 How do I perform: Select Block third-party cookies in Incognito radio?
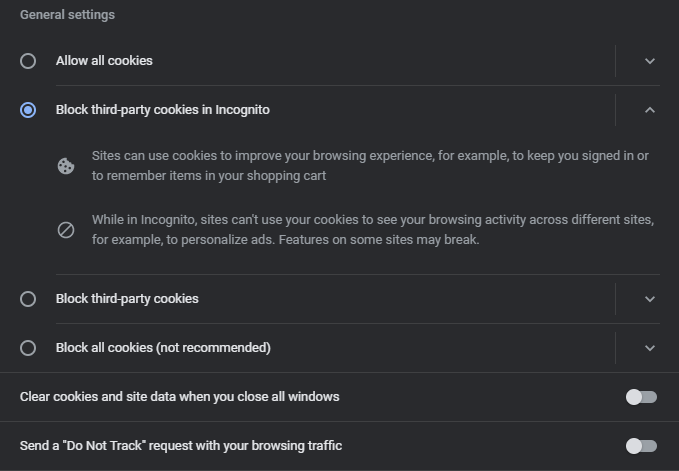pyautogui.click(x=28, y=110)
